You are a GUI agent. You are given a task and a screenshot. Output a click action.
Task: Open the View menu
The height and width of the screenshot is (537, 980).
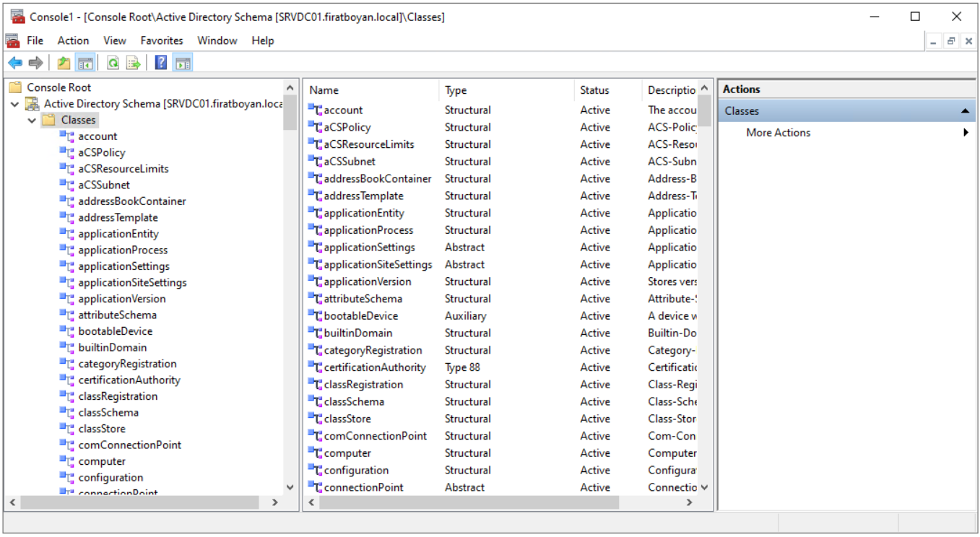[114, 40]
